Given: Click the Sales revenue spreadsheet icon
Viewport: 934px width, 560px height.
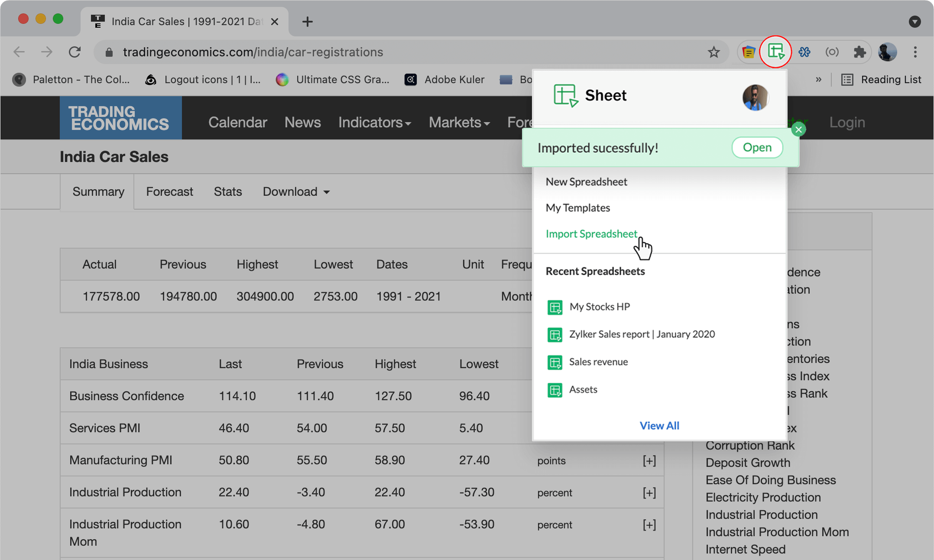Looking at the screenshot, I should click(x=555, y=363).
